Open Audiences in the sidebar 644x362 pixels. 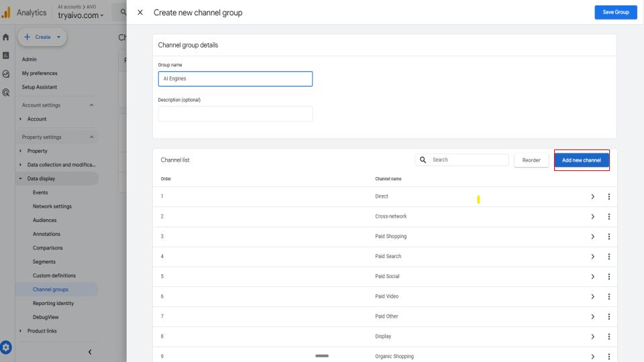tap(45, 220)
